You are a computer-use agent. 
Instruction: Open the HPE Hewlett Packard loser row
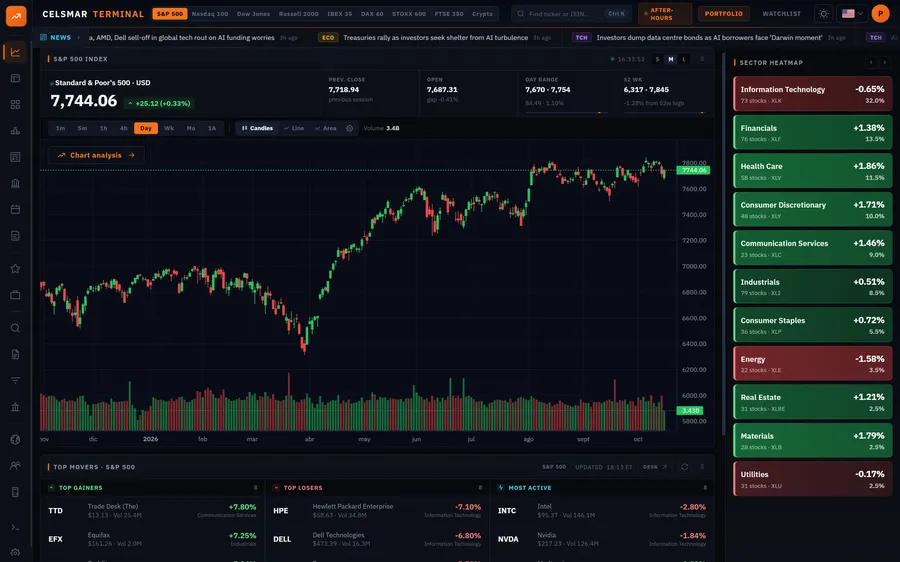coord(378,510)
